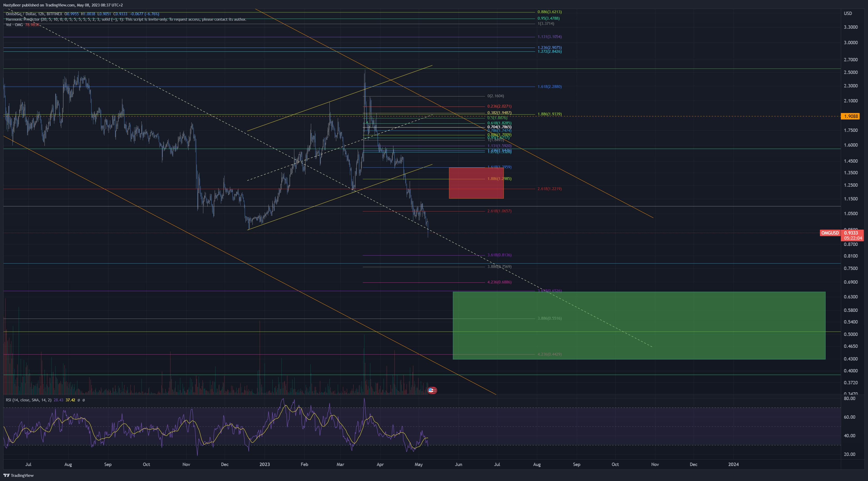Click fib label 1.618(2.2880)
Viewport: 868px width, 481px height.
pyautogui.click(x=550, y=87)
